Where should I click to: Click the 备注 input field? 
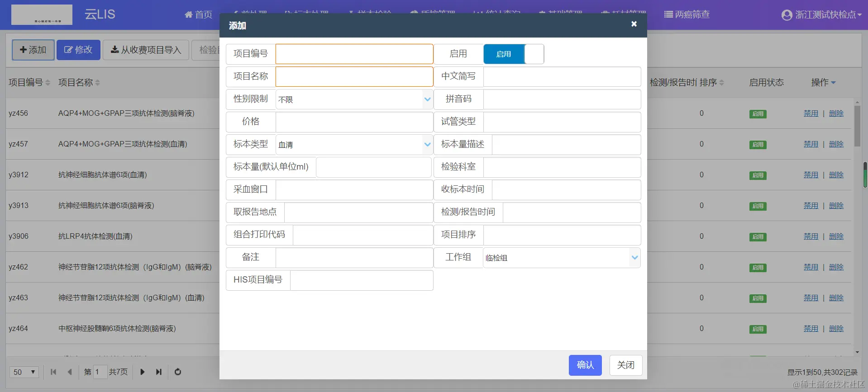tap(354, 257)
